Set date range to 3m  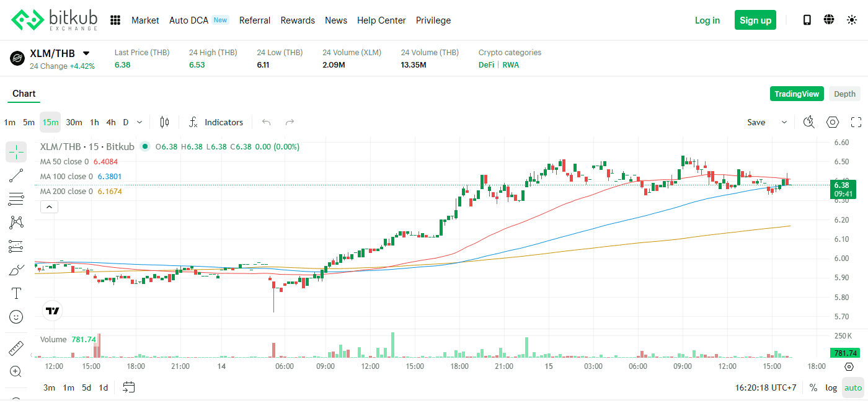pos(49,387)
